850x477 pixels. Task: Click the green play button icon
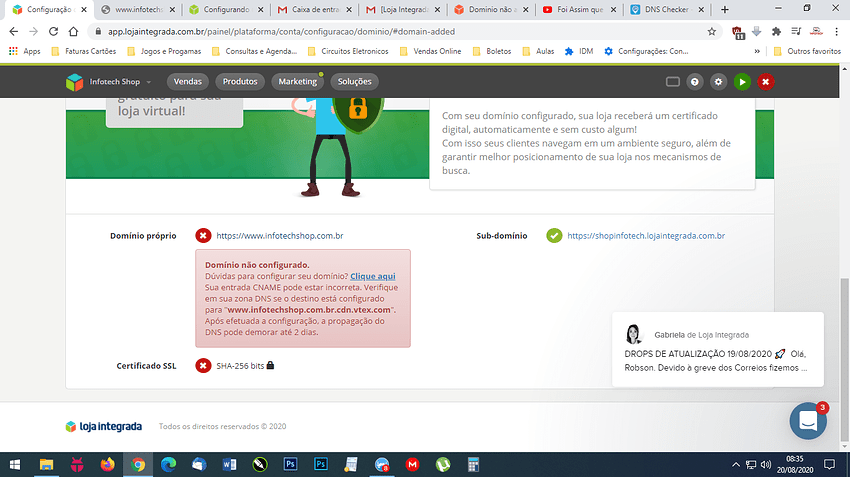[742, 82]
